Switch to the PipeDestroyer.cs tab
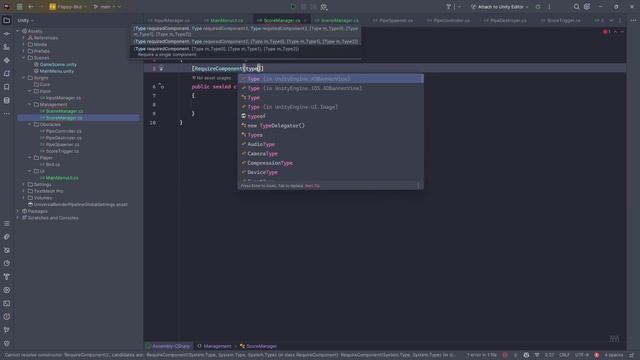Viewport: 640px width, 360px height. (x=505, y=20)
